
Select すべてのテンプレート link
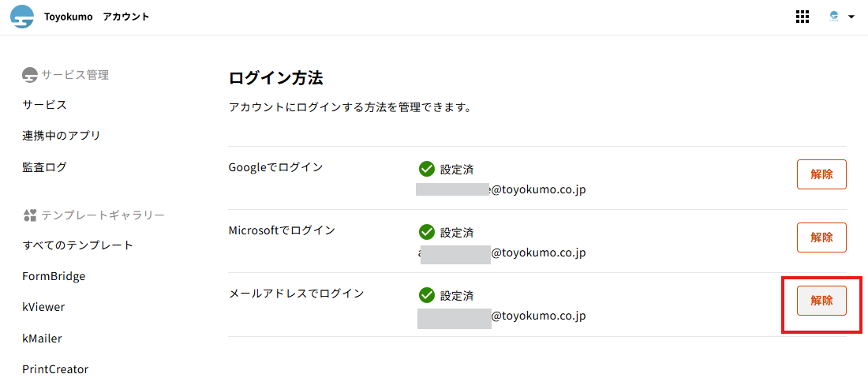point(78,245)
